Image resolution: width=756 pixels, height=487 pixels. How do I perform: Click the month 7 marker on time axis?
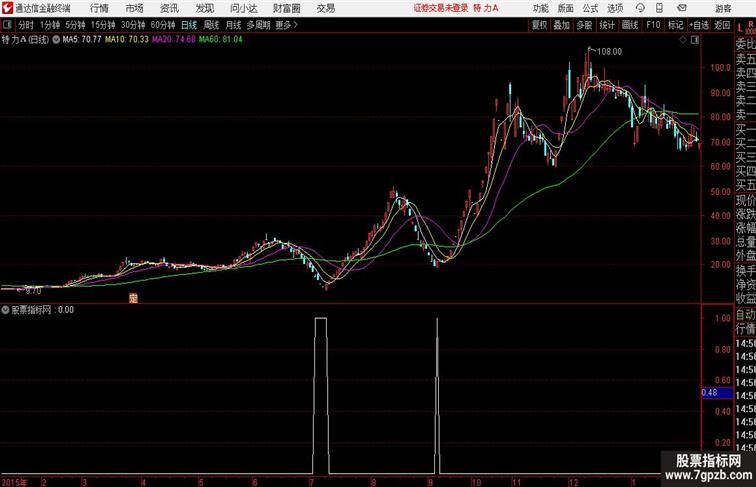(312, 482)
